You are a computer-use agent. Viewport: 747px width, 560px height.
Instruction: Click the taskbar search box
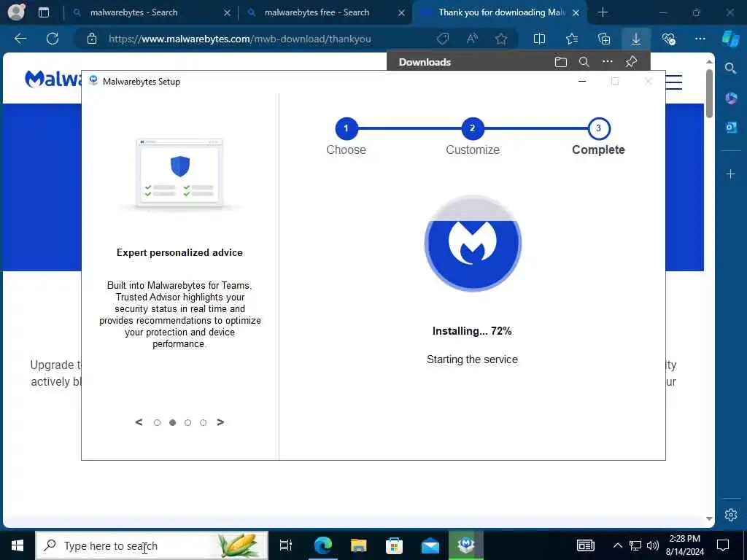(152, 545)
